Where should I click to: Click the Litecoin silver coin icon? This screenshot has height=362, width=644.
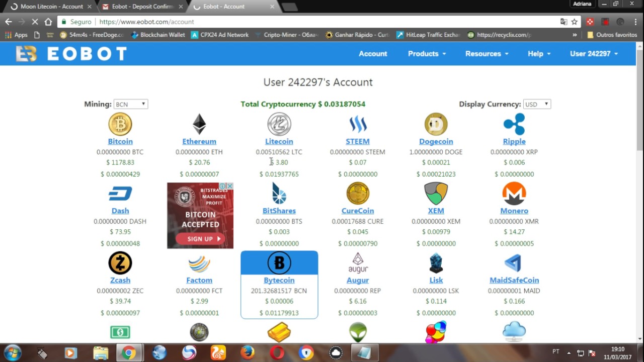tap(279, 124)
